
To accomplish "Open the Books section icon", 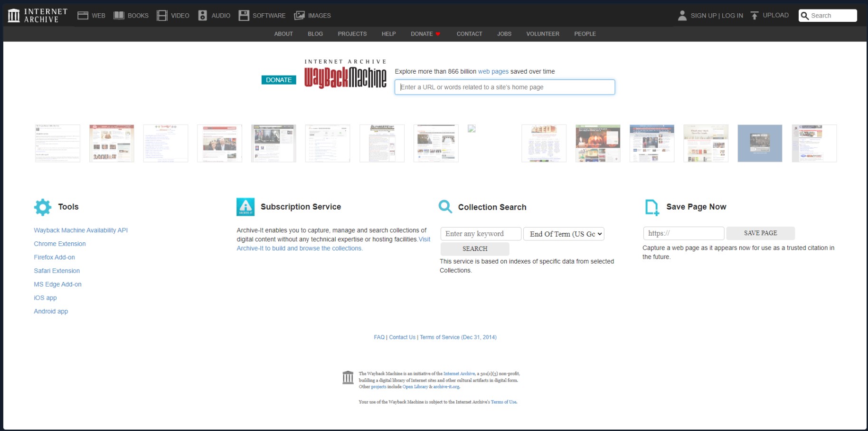I will tap(119, 16).
